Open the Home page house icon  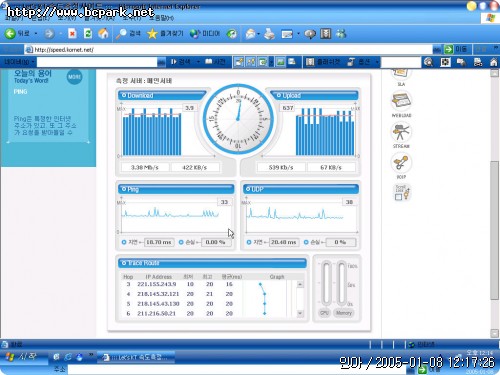click(x=103, y=33)
